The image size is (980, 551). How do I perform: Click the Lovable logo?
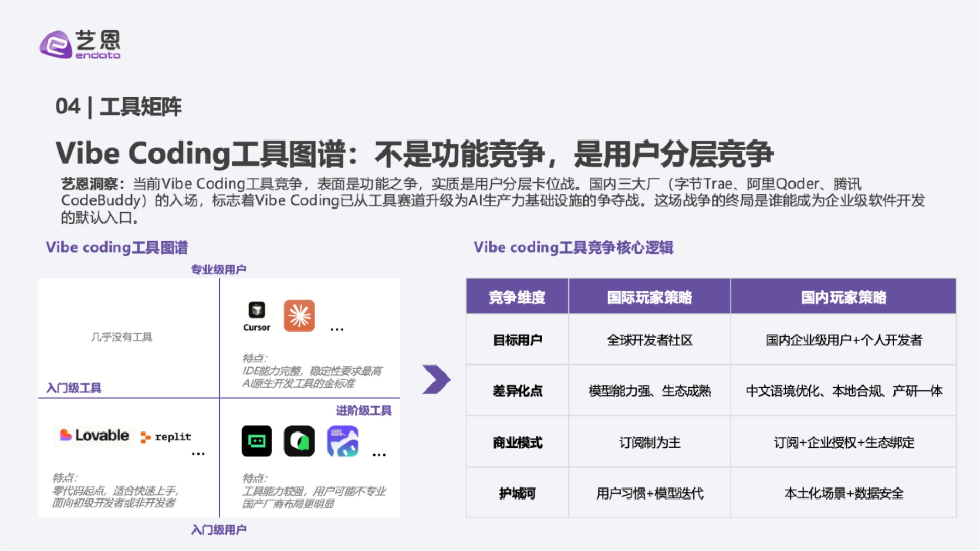pyautogui.click(x=95, y=435)
